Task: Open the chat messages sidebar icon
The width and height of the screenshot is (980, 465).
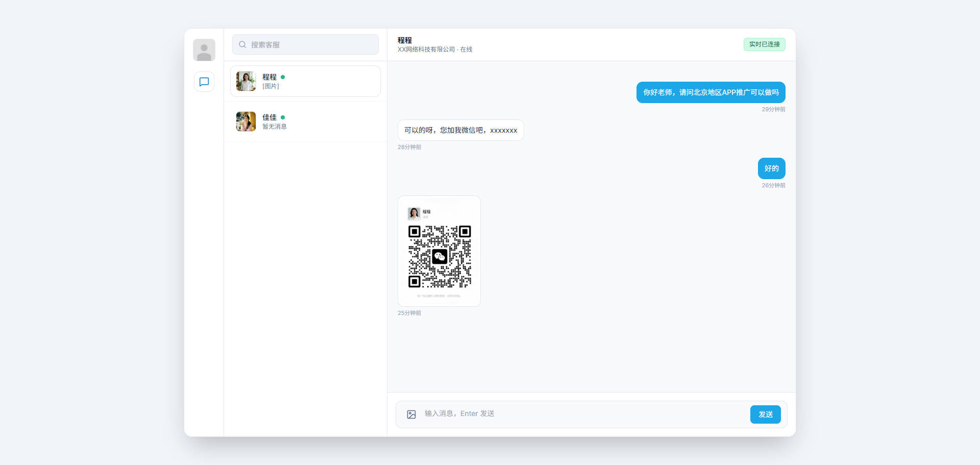Action: tap(204, 82)
